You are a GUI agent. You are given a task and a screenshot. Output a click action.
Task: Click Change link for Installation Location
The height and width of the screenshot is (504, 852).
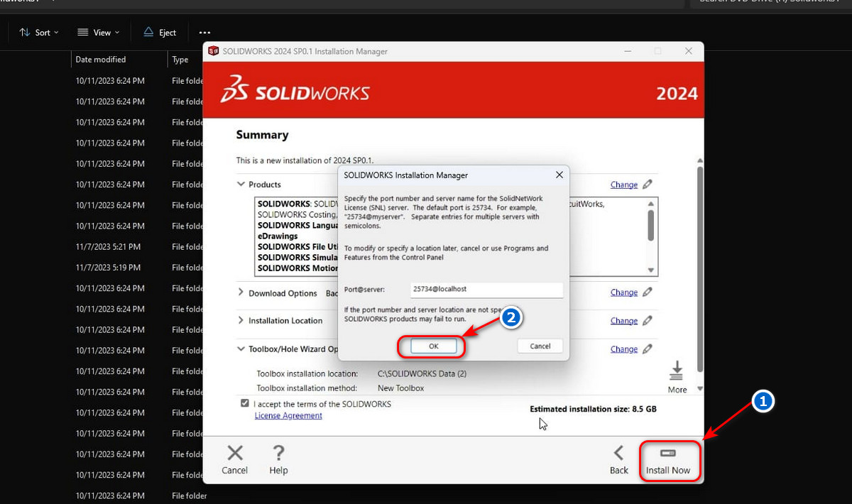tap(624, 321)
